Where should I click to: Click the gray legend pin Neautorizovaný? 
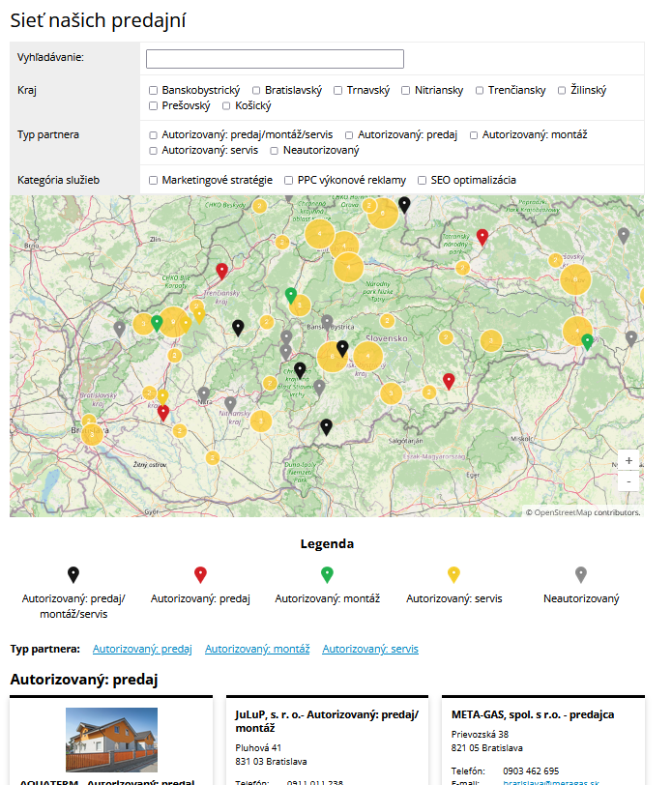(581, 574)
